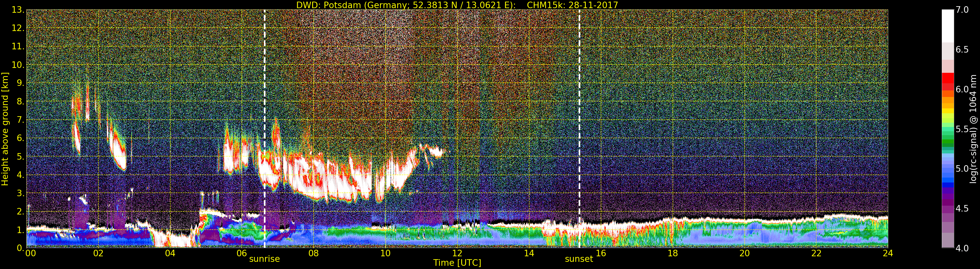The image size is (980, 269).
Task: Click the "sunset" label below the axis
Action: tap(579, 259)
